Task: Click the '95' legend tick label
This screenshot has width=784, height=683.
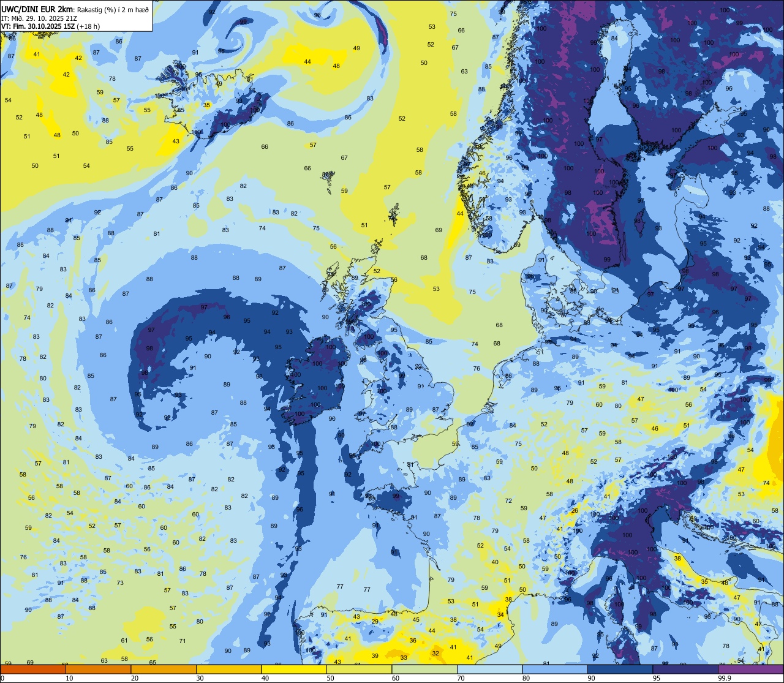Action: 657,678
